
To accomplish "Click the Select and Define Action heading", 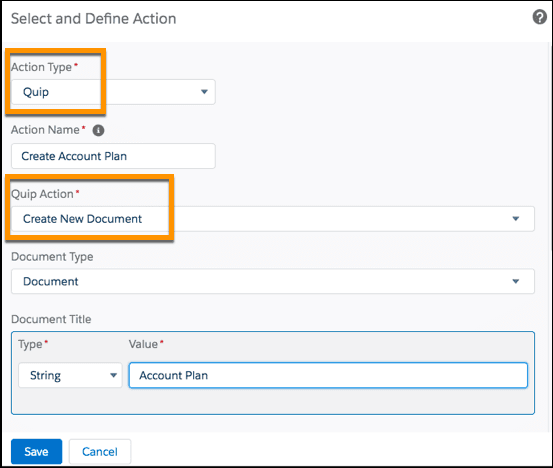I will [x=93, y=19].
